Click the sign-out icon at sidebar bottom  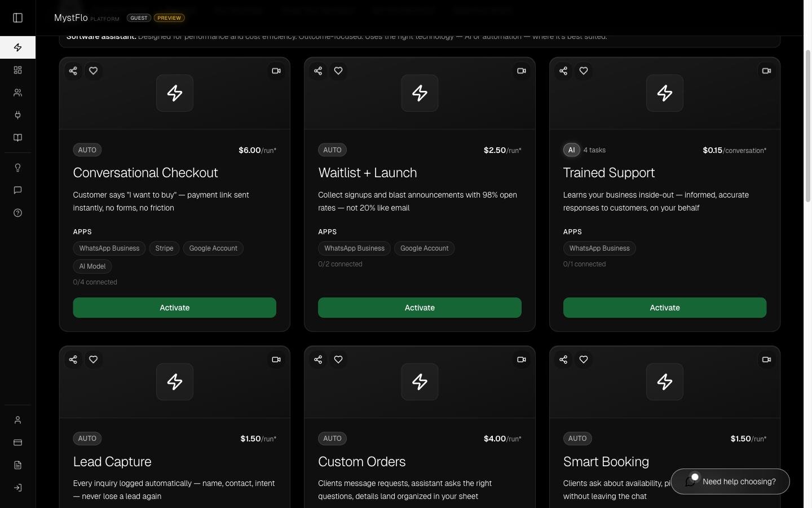coord(17,487)
